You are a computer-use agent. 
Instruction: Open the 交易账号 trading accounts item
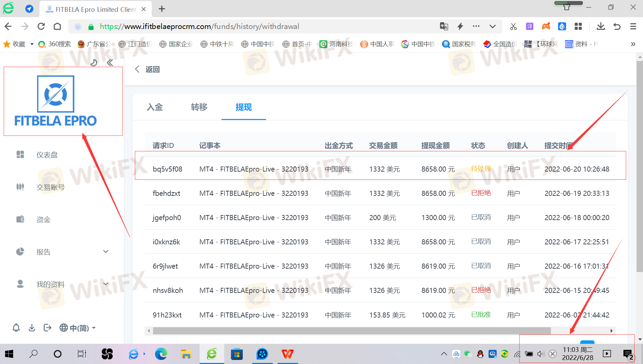(50, 187)
